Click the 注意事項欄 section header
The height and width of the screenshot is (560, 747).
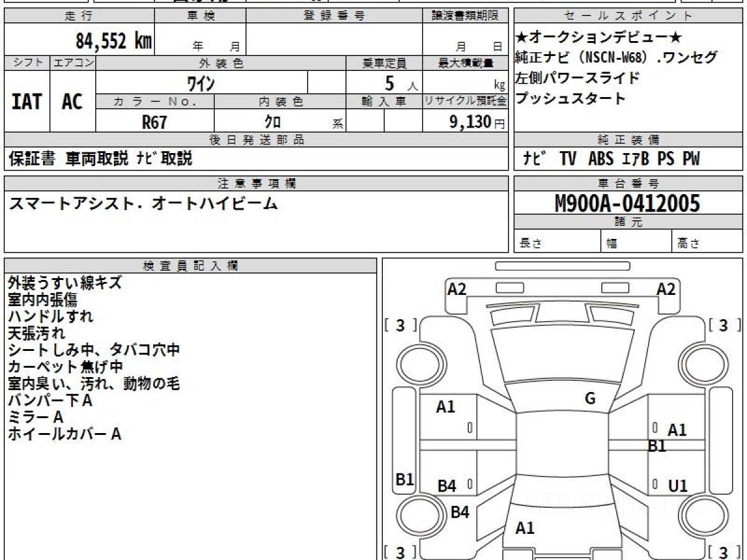(x=256, y=184)
